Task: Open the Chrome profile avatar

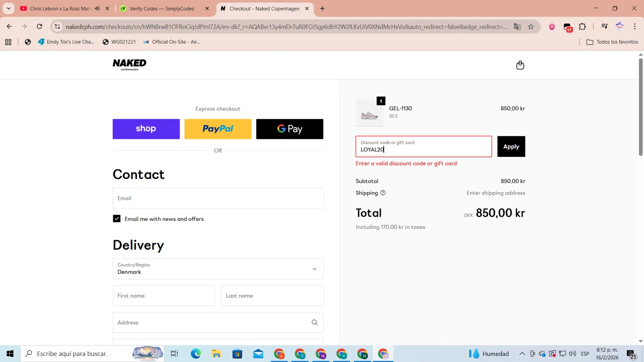Action: pos(620,27)
